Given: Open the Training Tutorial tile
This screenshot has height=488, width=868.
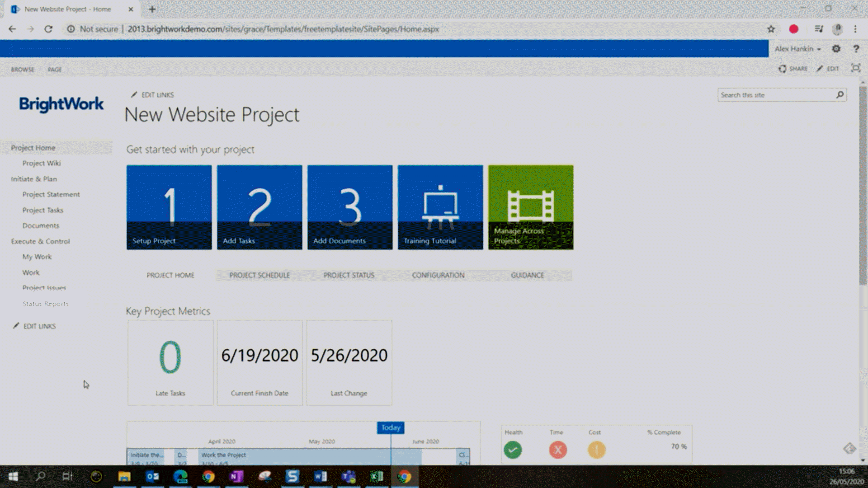Looking at the screenshot, I should [440, 207].
